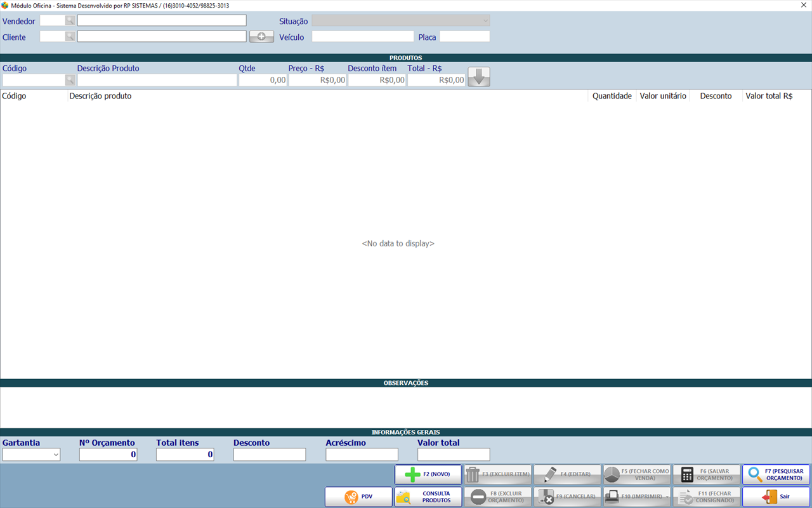This screenshot has width=812, height=508.
Task: Expand the Gartantia combo box
Action: pyautogui.click(x=56, y=455)
